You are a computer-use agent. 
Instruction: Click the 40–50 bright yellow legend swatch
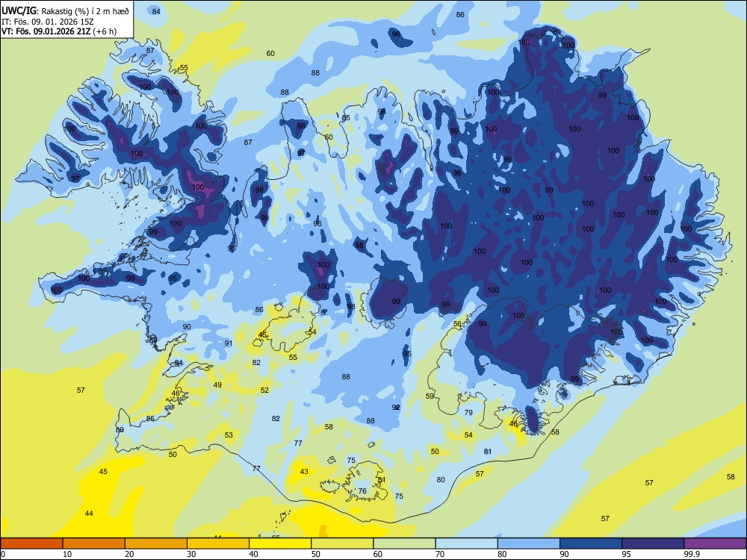[280, 544]
